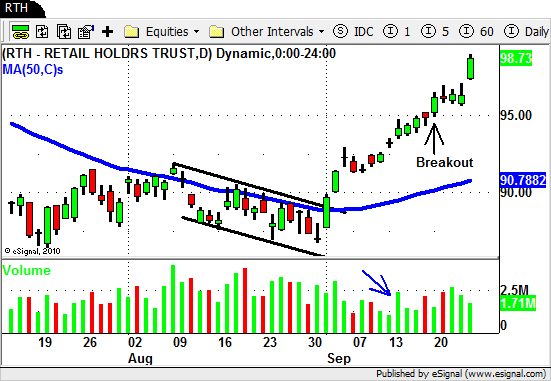This screenshot has height=381, width=551.
Task: Expand the Other Intervals dropdown arrow
Action: [321, 32]
